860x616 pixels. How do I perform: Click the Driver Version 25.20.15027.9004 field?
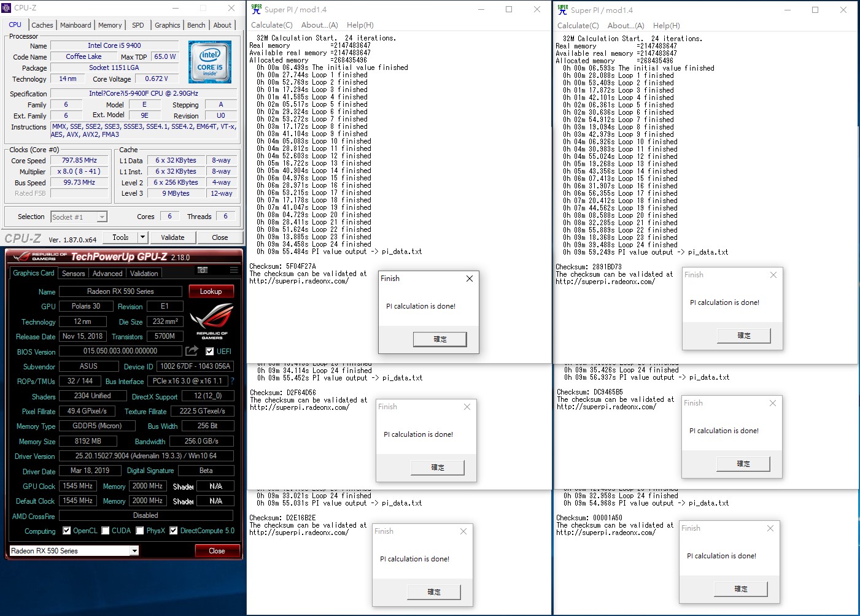[x=146, y=456]
